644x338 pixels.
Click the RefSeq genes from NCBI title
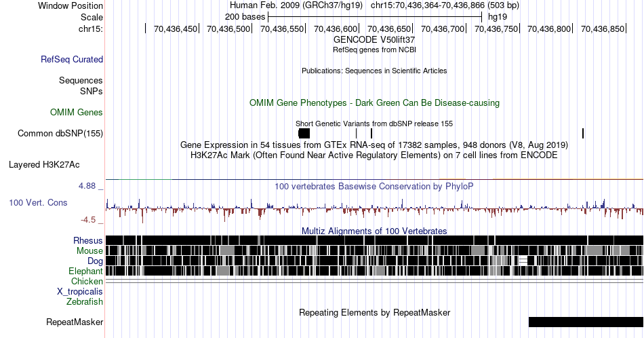pos(374,50)
